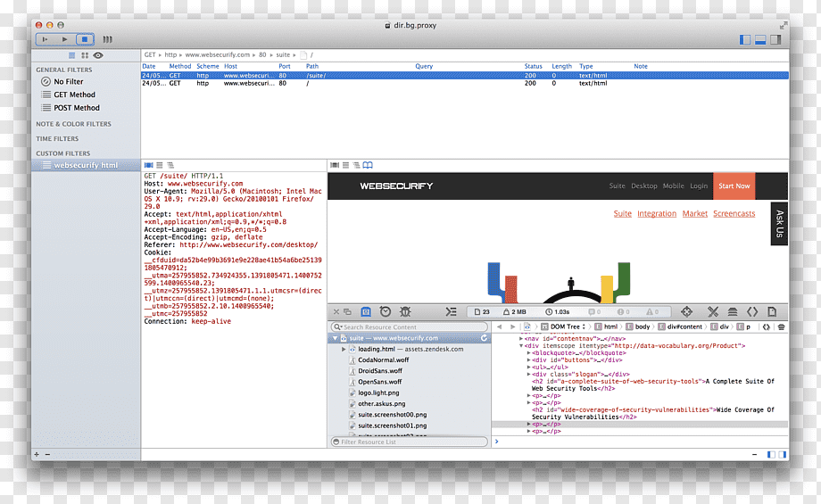The height and width of the screenshot is (504, 821).
Task: Toggle the inspector console prompt icon
Action: click(451, 312)
